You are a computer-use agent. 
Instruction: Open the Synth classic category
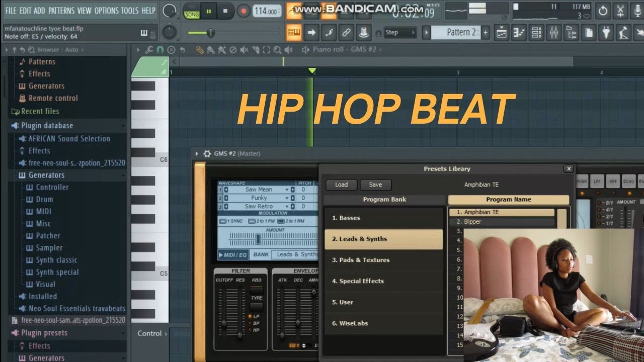(x=56, y=260)
